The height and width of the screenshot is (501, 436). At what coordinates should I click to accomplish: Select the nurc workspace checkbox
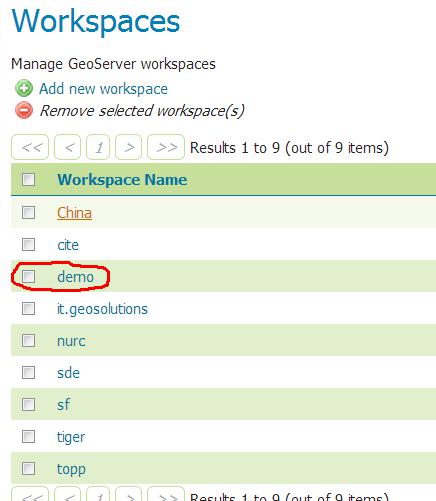click(28, 341)
